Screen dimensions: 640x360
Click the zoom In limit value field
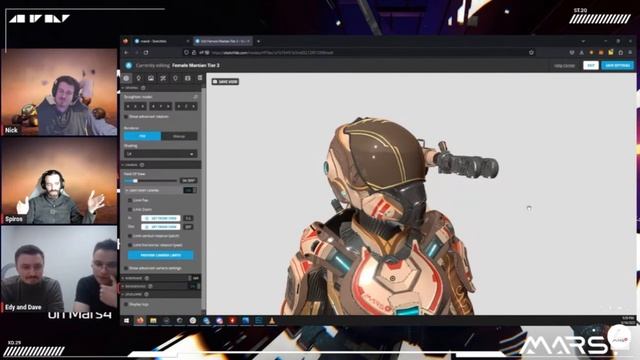point(188,218)
